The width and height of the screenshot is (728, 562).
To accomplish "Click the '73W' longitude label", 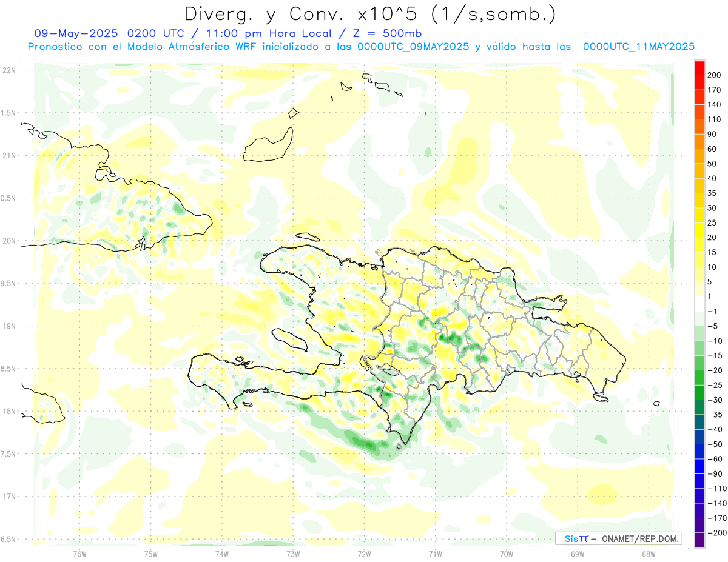I will pos(293,553).
